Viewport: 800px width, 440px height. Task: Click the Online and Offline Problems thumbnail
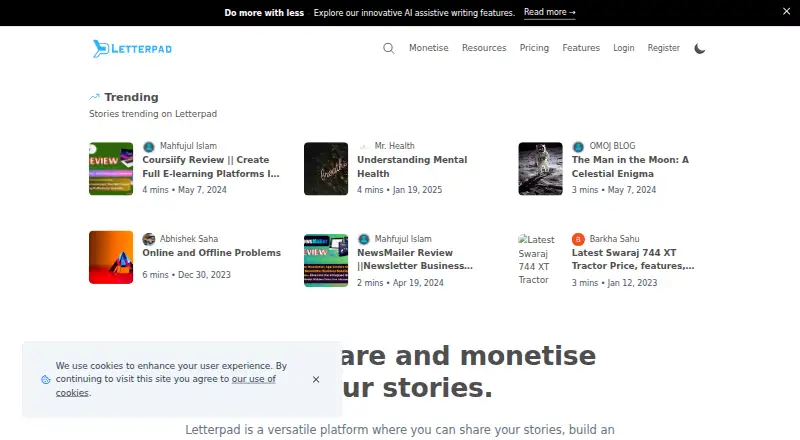click(x=111, y=257)
